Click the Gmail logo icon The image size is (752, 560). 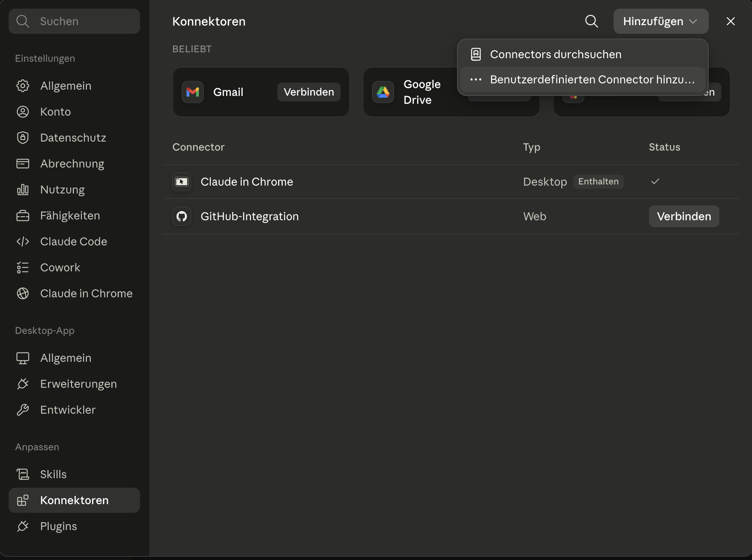point(193,92)
